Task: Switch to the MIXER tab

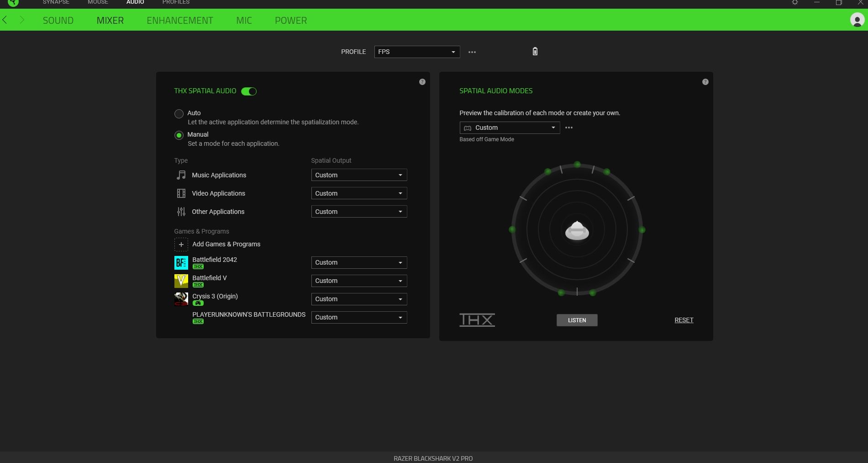Action: click(110, 21)
